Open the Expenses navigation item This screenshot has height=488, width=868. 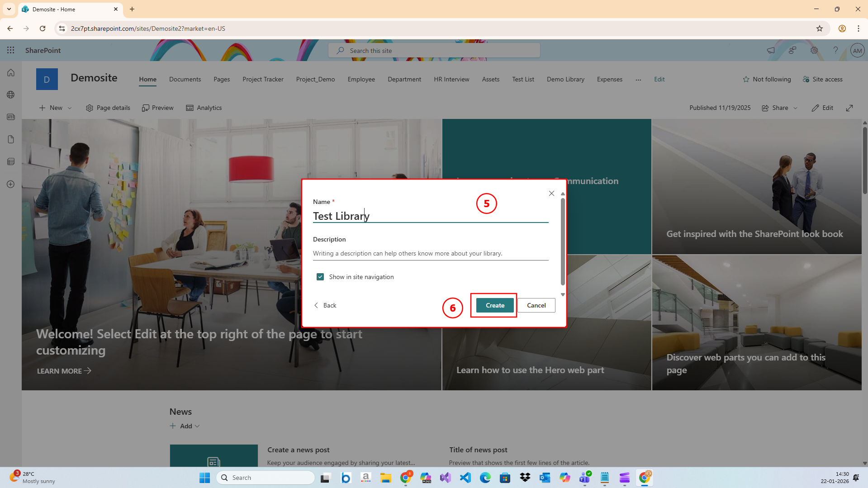click(609, 79)
